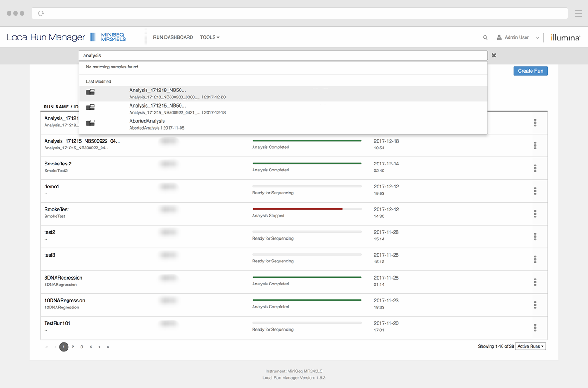Image resolution: width=588 pixels, height=388 pixels.
Task: Open the more options menu for SmokeTest2 row
Action: [535, 168]
